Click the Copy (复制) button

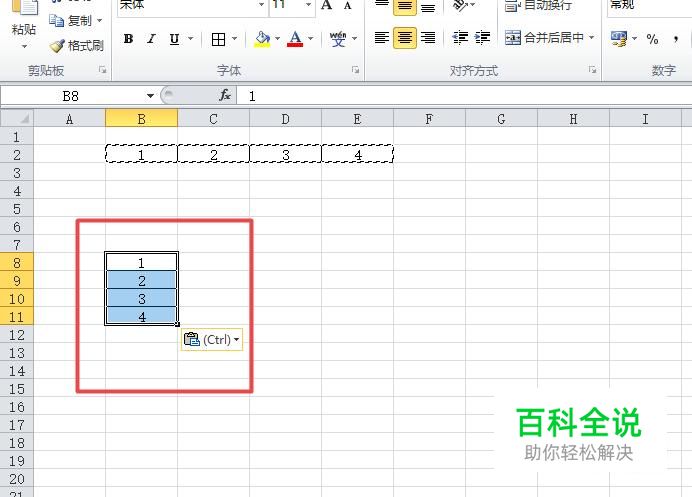[71, 20]
